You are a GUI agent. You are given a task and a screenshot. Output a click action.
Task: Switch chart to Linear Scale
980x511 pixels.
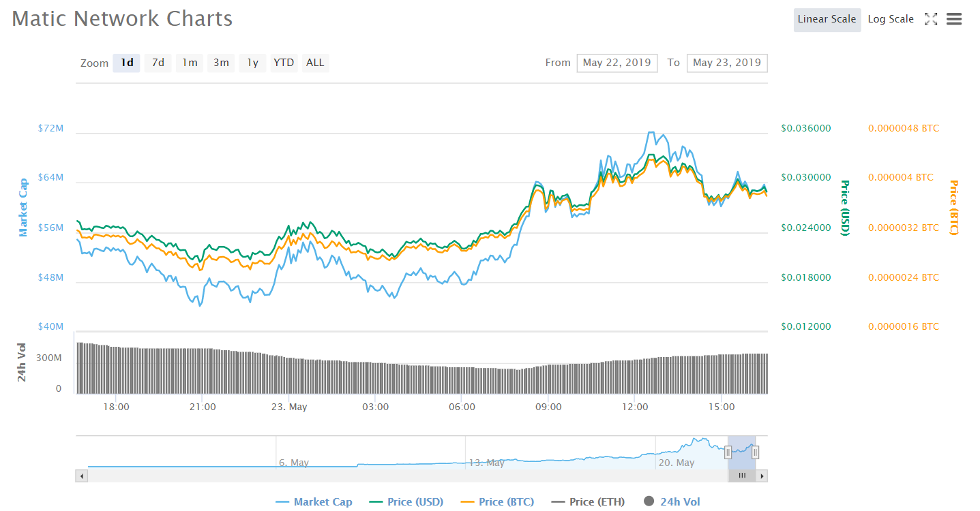point(827,20)
